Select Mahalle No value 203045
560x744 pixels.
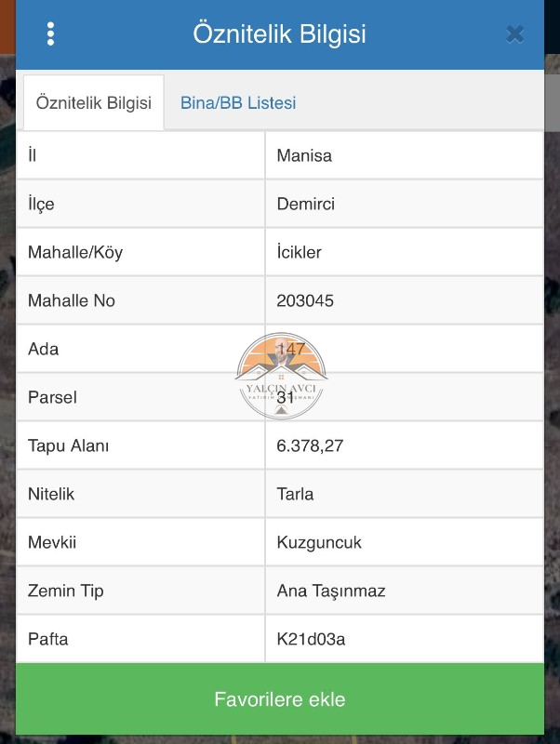coord(305,300)
